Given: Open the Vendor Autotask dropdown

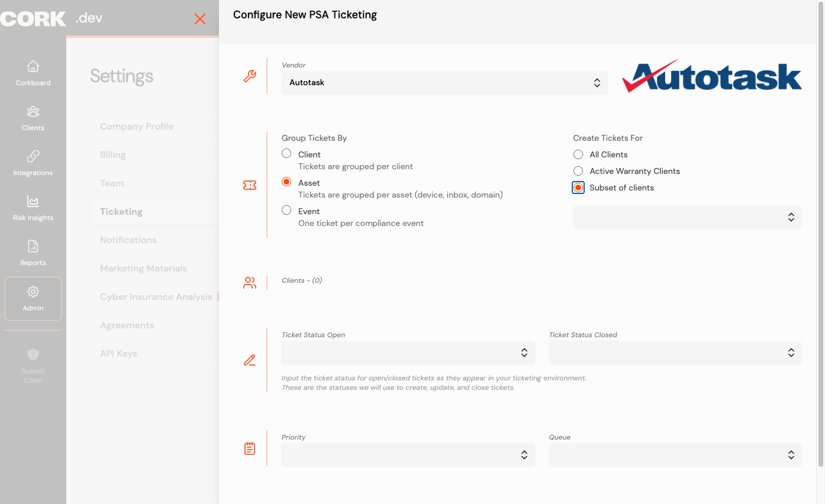Looking at the screenshot, I should (x=444, y=83).
